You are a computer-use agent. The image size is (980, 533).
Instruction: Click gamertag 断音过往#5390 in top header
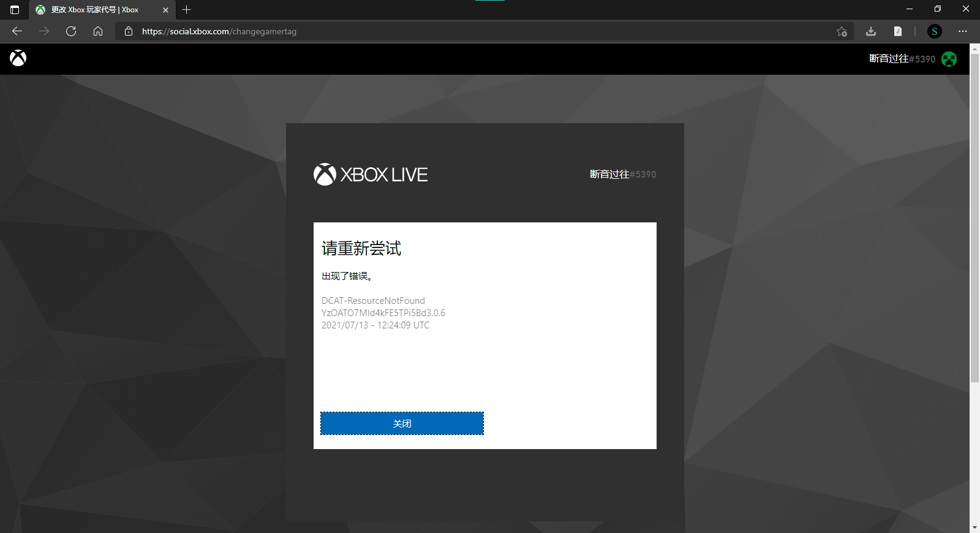coord(902,59)
